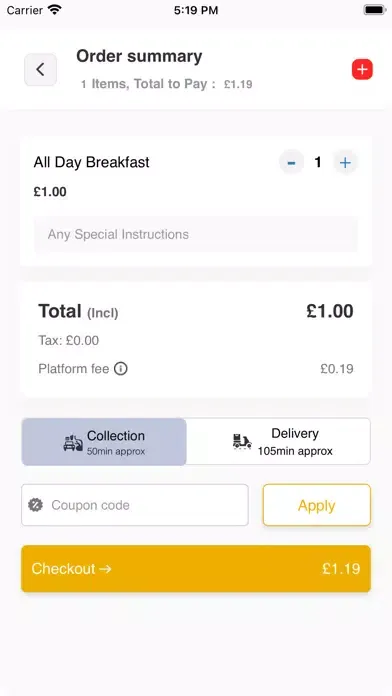Tap the red plus add-items icon

[x=362, y=70]
